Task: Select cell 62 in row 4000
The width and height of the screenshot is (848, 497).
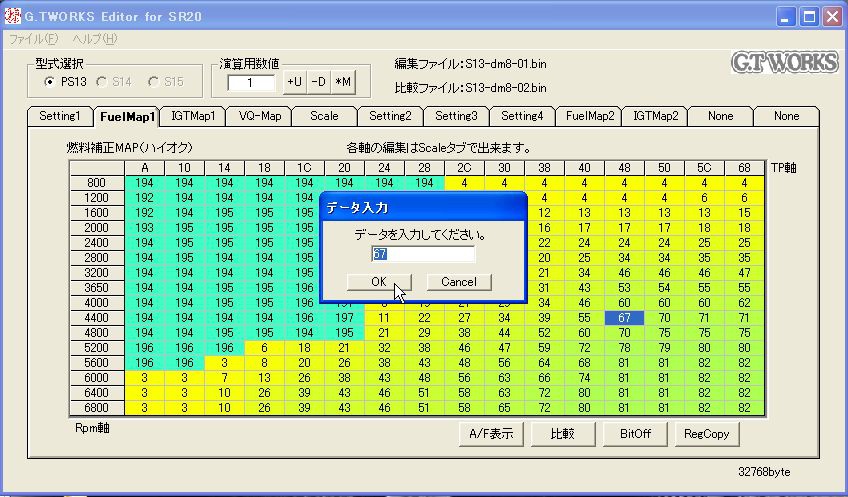Action: click(744, 303)
